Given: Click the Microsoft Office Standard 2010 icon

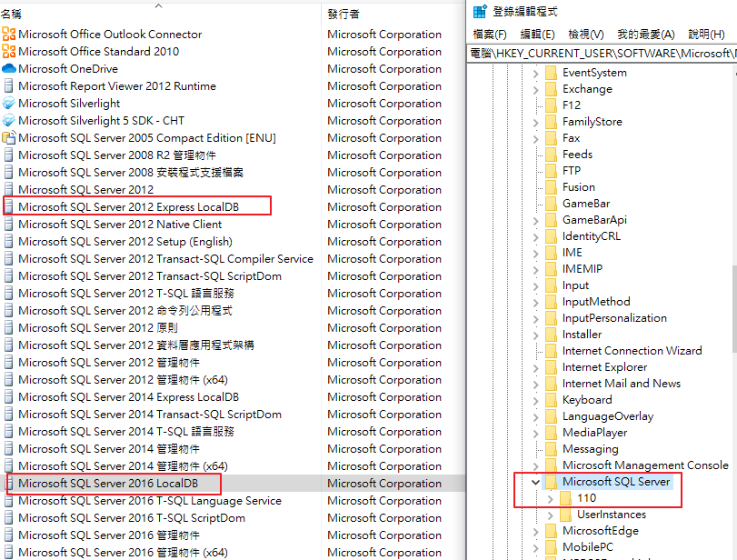Looking at the screenshot, I should click(8, 51).
